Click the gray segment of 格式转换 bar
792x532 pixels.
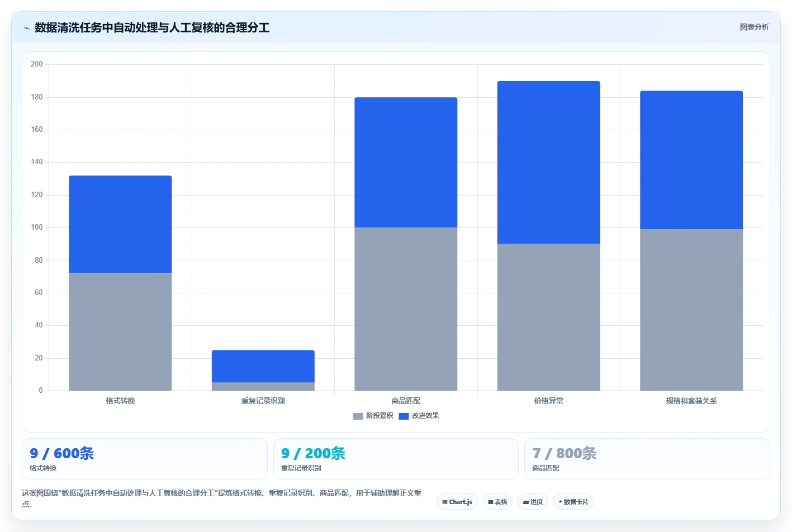click(x=120, y=332)
